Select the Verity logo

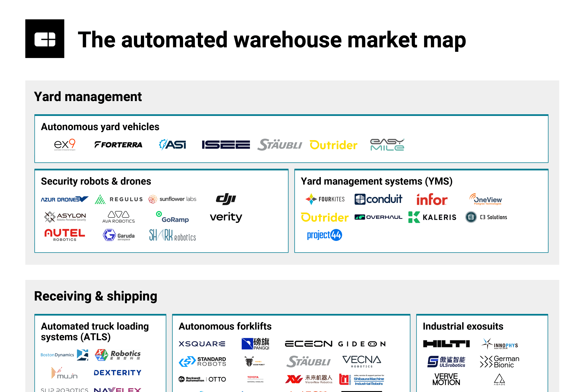pyautogui.click(x=226, y=217)
